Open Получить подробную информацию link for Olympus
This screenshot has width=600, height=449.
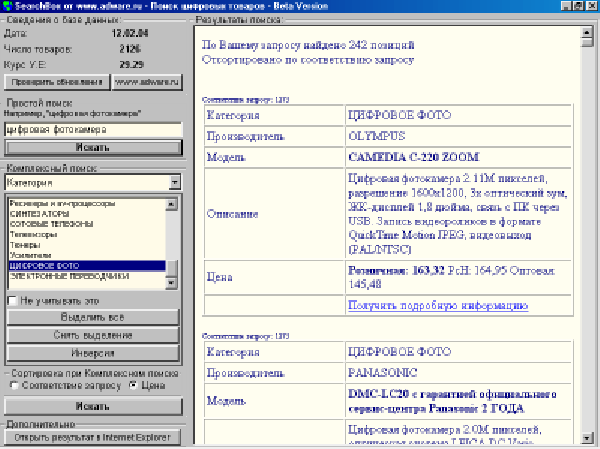[x=438, y=305]
